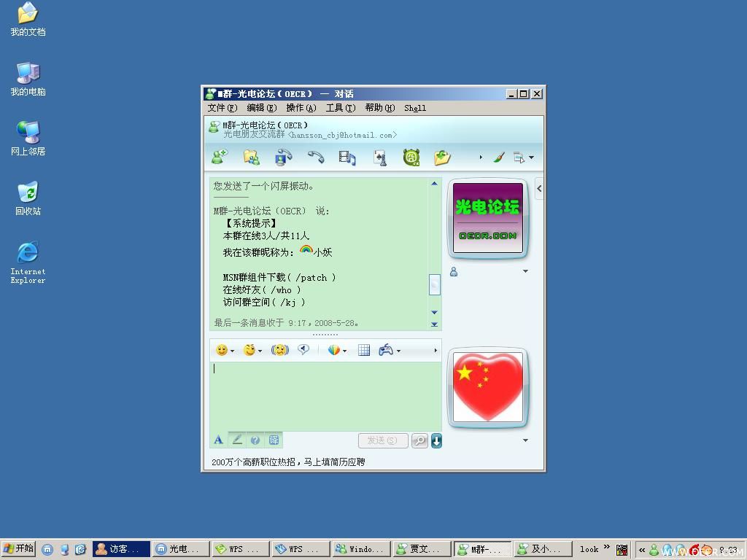Click the paintbrush color scheme icon

(x=499, y=157)
